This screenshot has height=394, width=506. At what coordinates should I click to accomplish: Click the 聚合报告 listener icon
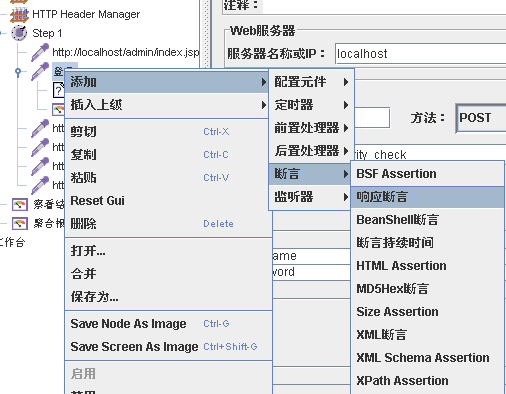pyautogui.click(x=20, y=223)
